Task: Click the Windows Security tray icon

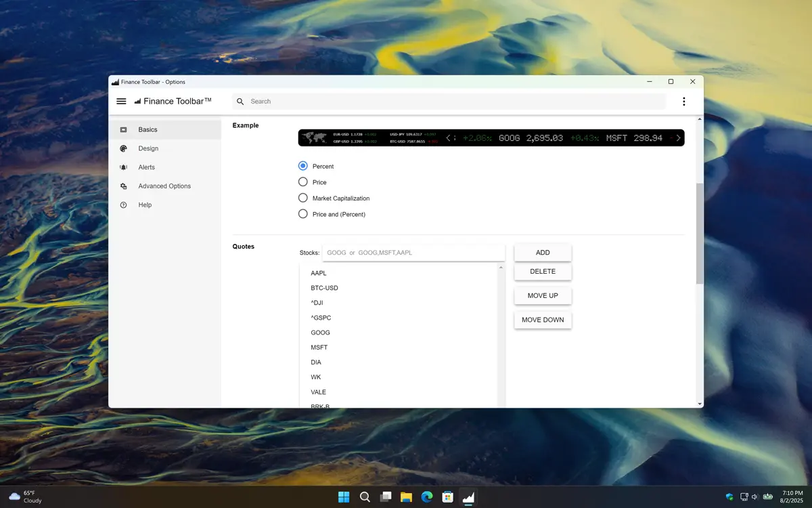Action: click(729, 496)
